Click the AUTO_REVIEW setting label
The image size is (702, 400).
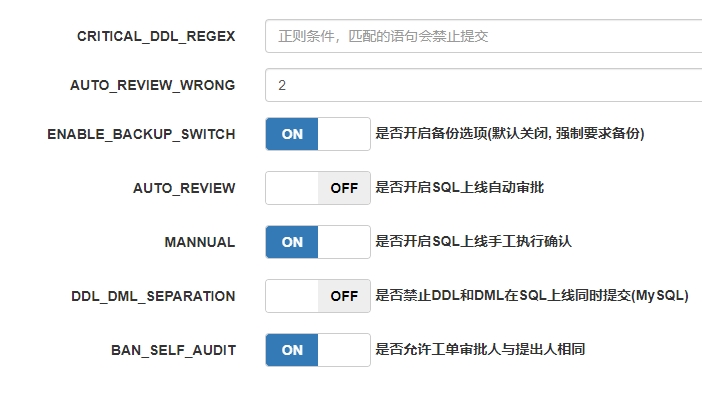click(184, 188)
